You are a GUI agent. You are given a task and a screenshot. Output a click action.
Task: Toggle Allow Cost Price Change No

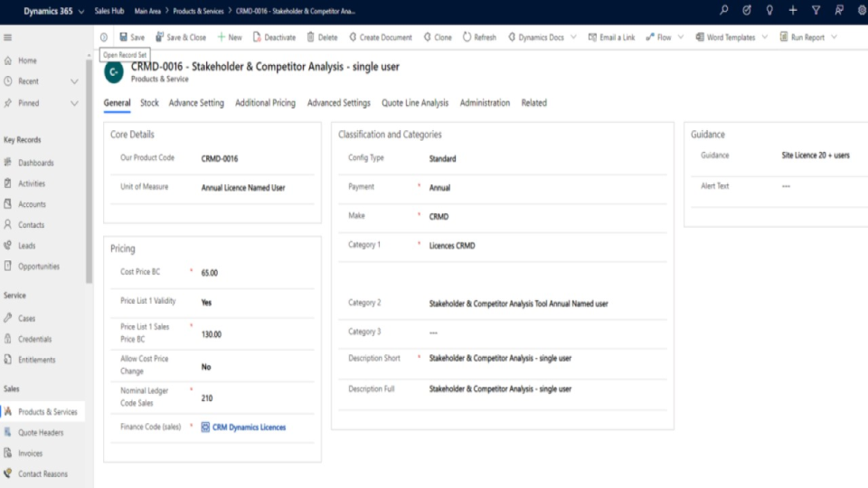tap(257, 367)
